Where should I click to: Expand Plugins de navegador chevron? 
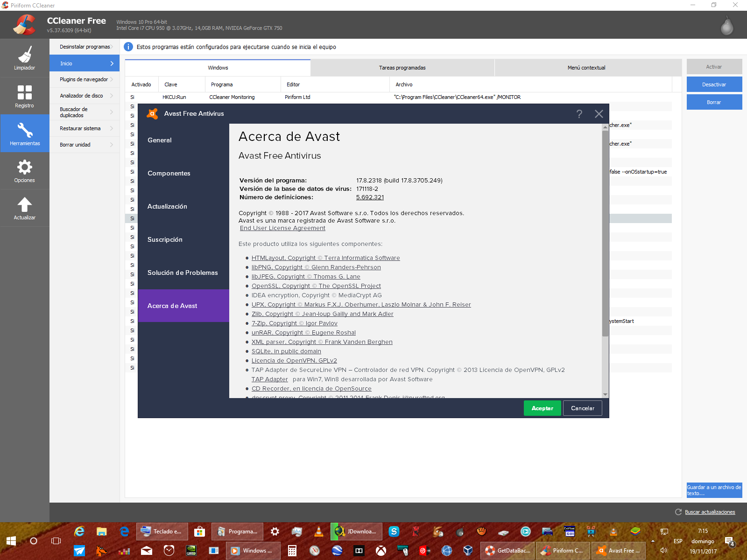tap(112, 79)
